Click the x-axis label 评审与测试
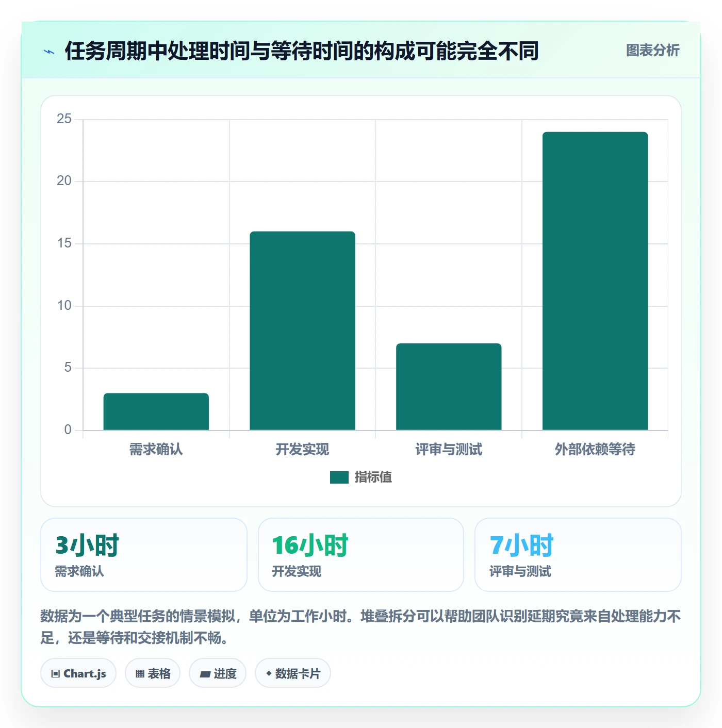 pyautogui.click(x=449, y=450)
